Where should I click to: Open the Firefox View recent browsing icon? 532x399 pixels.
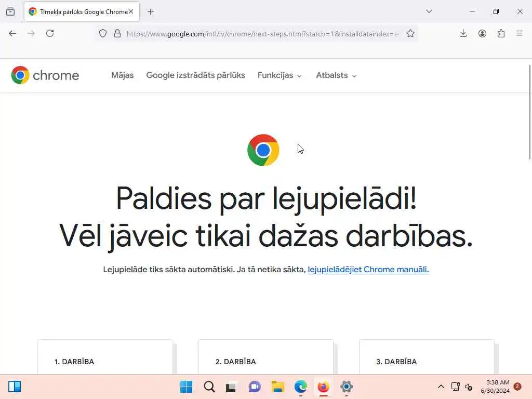pos(10,11)
